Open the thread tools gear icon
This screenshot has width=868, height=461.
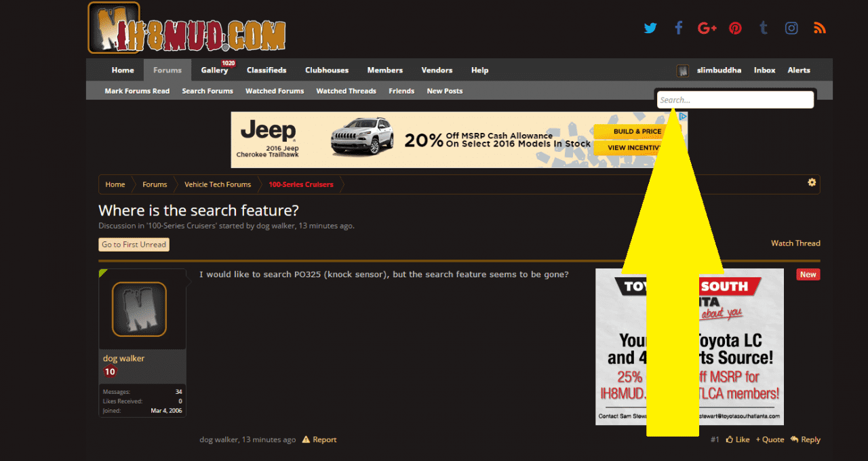[812, 182]
